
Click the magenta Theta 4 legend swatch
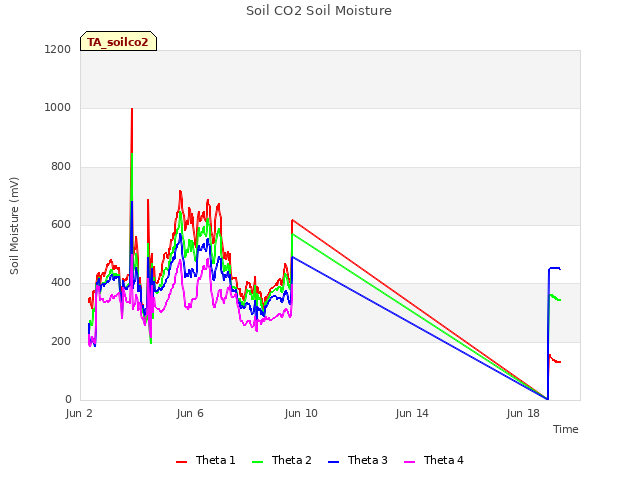click(409, 462)
